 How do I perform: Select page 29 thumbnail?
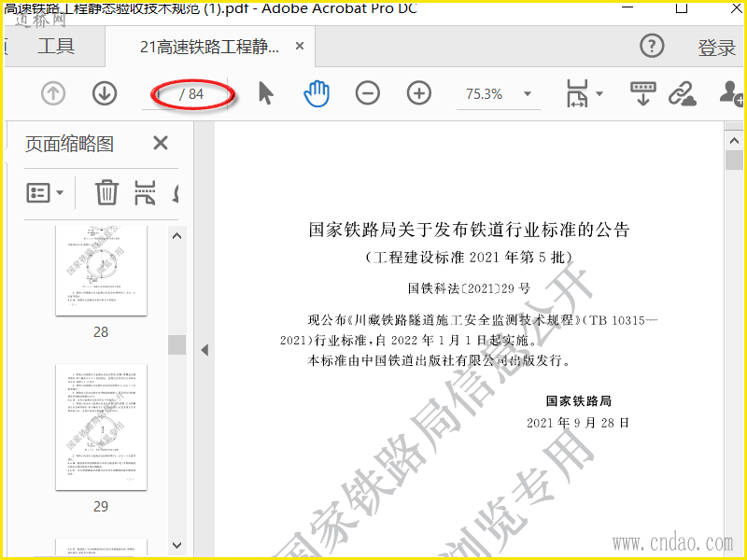(101, 427)
